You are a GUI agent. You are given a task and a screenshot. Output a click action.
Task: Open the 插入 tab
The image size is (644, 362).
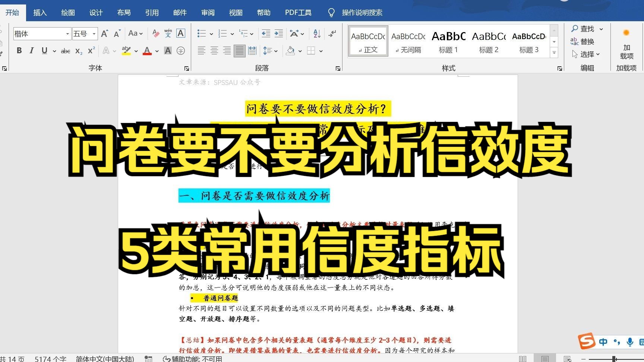[40, 13]
